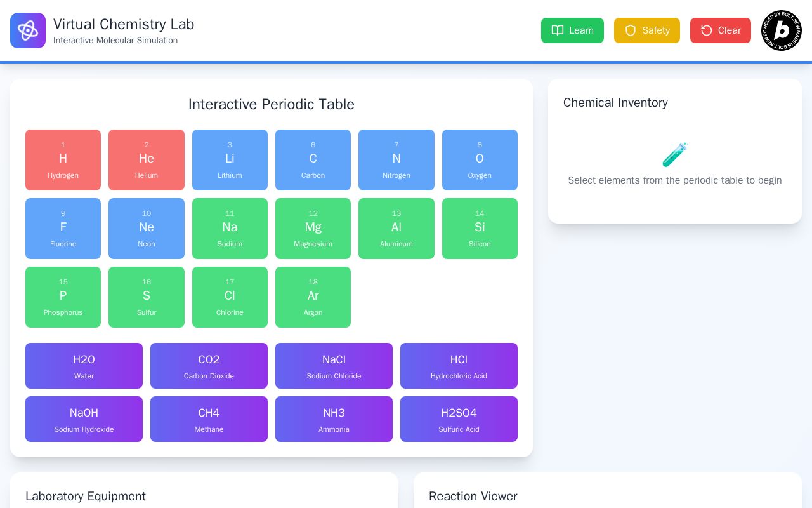The width and height of the screenshot is (812, 508).
Task: Select the Aluminum element
Action: (396, 229)
